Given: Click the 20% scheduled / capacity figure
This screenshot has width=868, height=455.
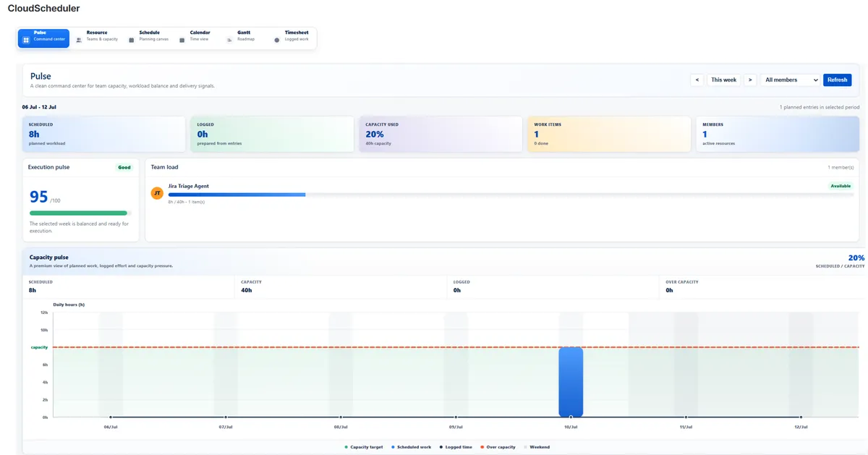Looking at the screenshot, I should pyautogui.click(x=856, y=258).
